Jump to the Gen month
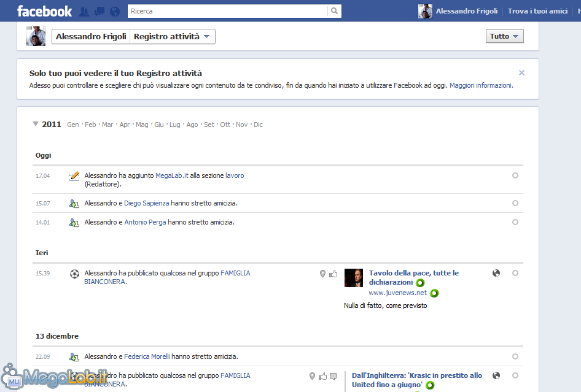This screenshot has width=581, height=392. 73,125
